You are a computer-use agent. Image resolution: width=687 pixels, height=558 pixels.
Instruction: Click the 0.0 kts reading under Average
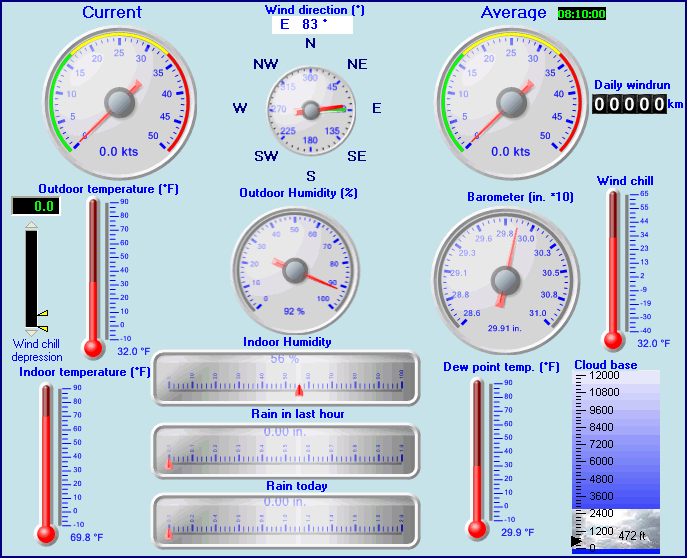pyautogui.click(x=510, y=152)
